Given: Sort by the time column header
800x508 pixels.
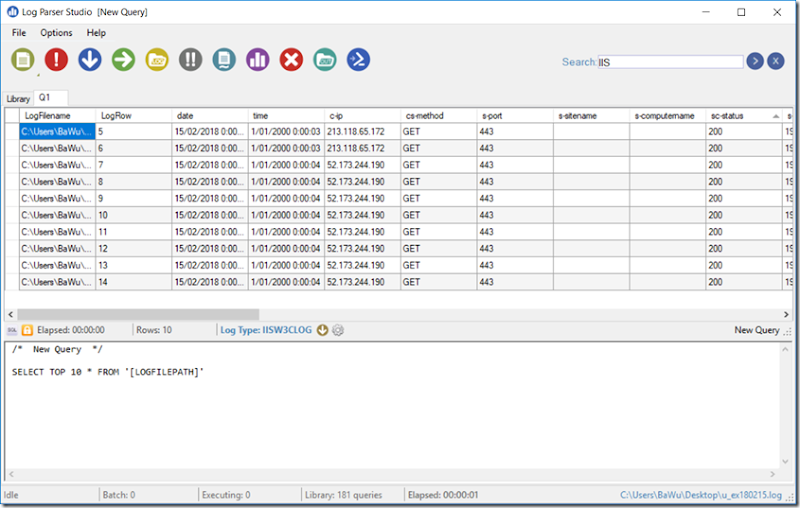Looking at the screenshot, I should click(286, 116).
